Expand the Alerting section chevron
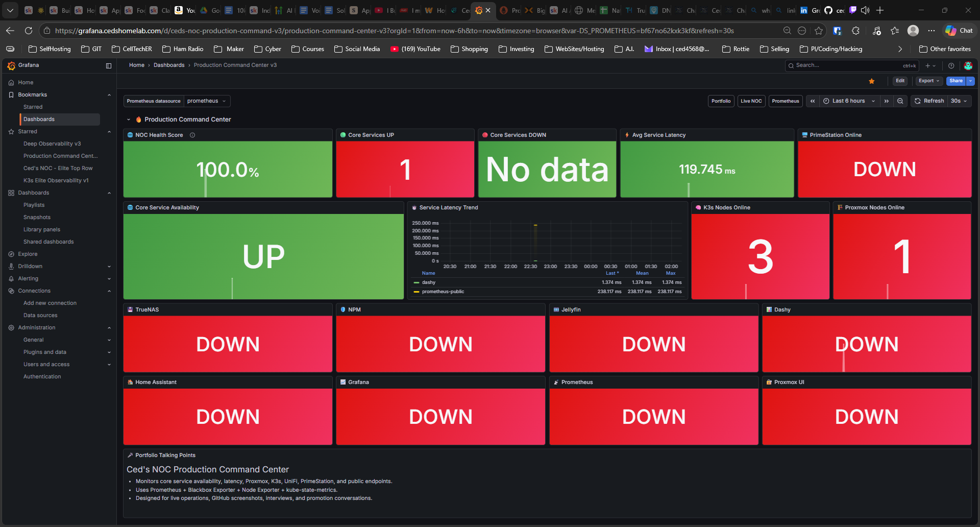Image resolution: width=980 pixels, height=527 pixels. tap(109, 278)
